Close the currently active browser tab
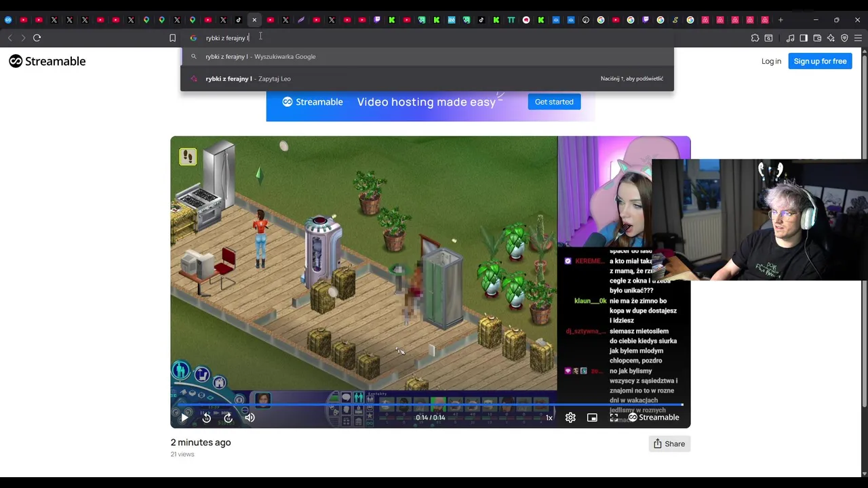The height and width of the screenshot is (488, 868). click(254, 20)
